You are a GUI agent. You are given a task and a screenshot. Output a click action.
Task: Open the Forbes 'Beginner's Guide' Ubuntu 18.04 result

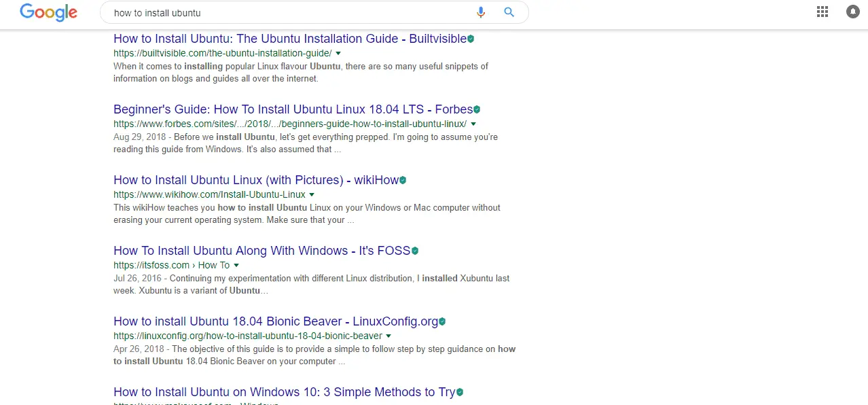point(293,109)
